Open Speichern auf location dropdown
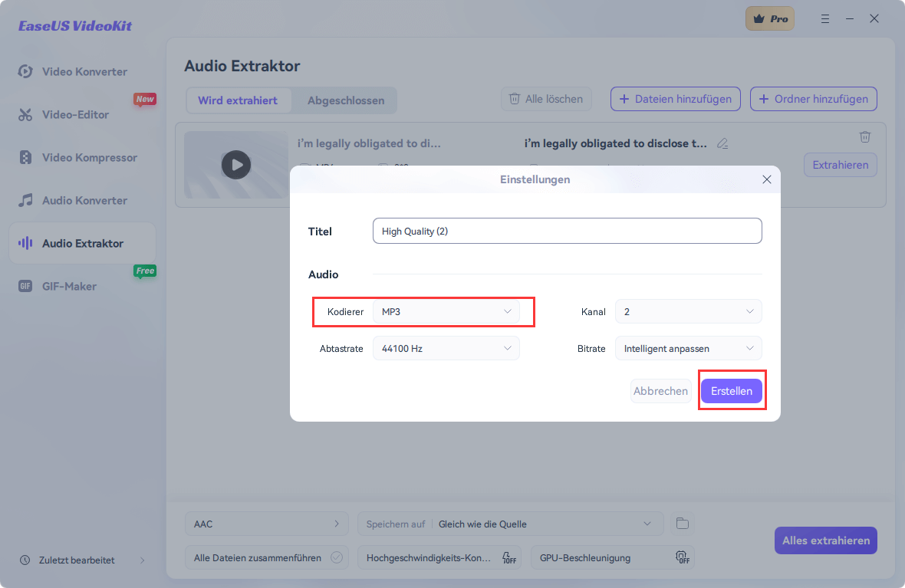Image resolution: width=905 pixels, height=588 pixels. (x=509, y=524)
